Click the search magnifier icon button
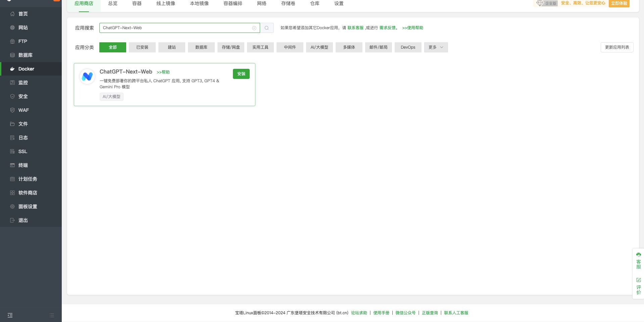The height and width of the screenshot is (322, 644). [x=267, y=28]
